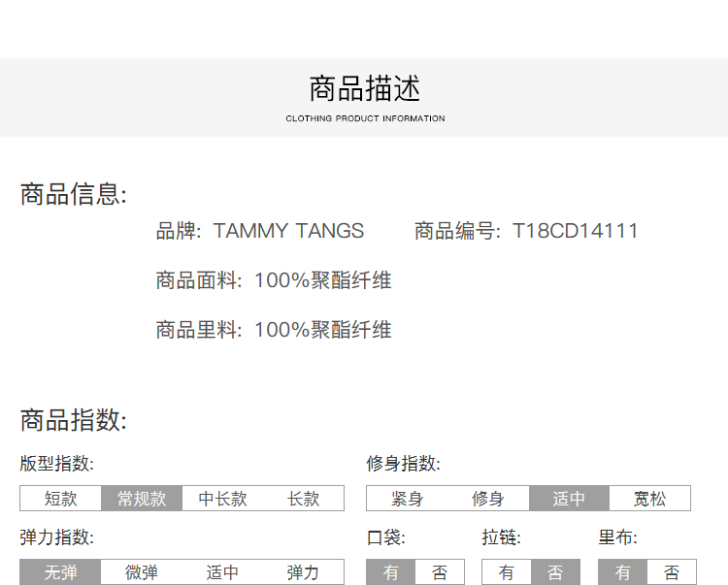Set 口袋 to 否
The image size is (728, 585).
coord(440,572)
